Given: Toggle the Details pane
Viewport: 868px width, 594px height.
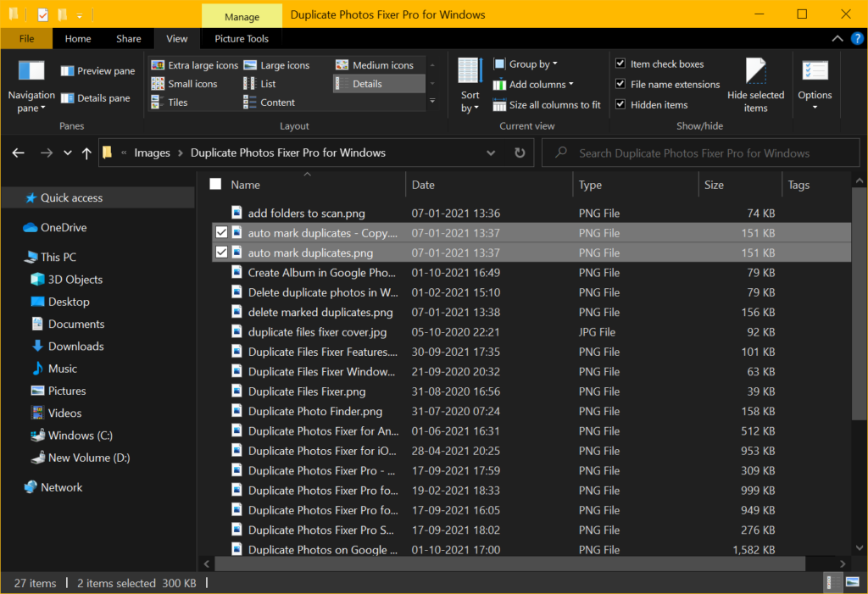Looking at the screenshot, I should [x=95, y=98].
